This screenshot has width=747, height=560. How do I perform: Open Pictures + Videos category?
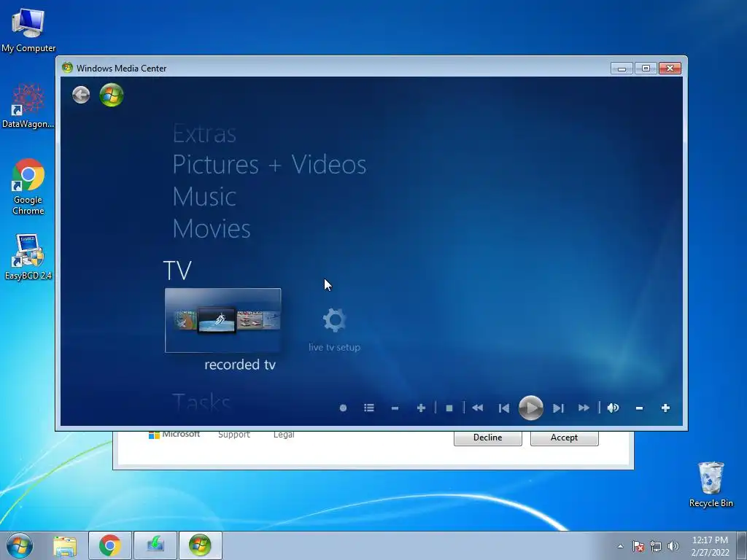coord(269,165)
